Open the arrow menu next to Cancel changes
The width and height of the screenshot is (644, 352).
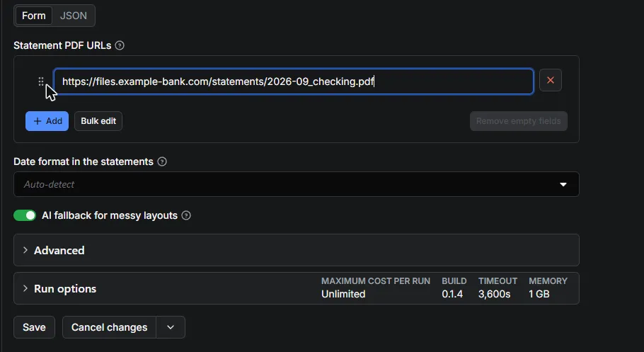[x=171, y=327]
